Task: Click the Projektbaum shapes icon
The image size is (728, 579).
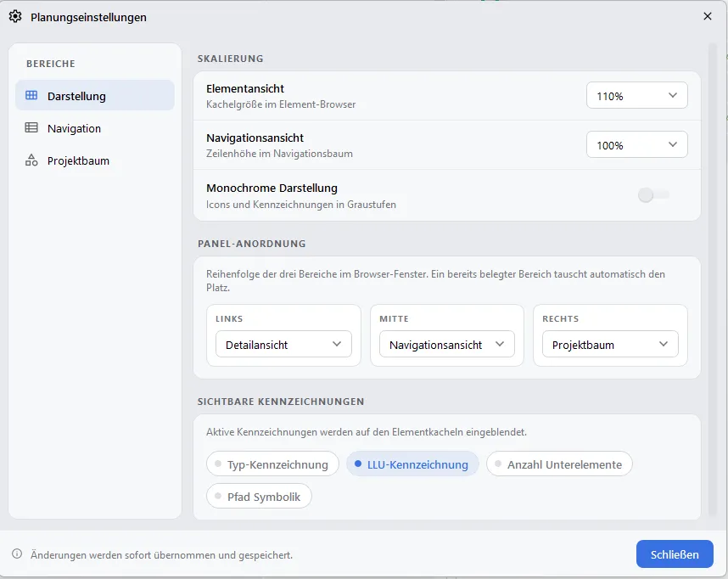Action: click(31, 160)
